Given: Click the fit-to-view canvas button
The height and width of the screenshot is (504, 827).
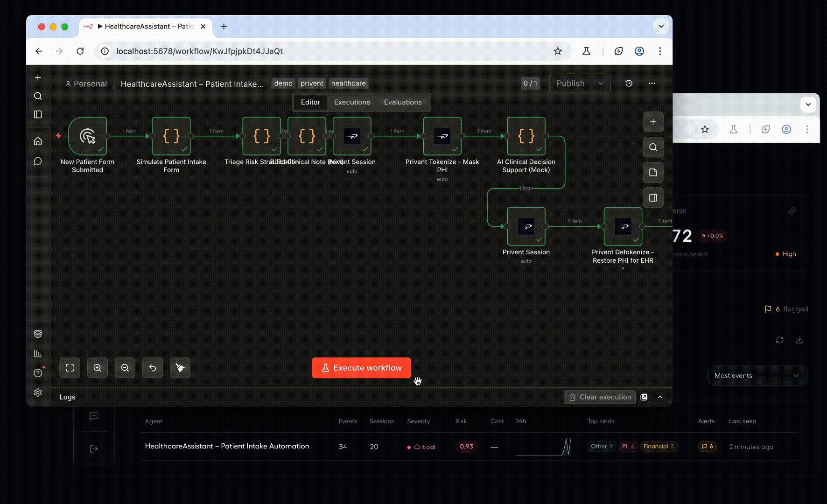Looking at the screenshot, I should click(x=70, y=368).
